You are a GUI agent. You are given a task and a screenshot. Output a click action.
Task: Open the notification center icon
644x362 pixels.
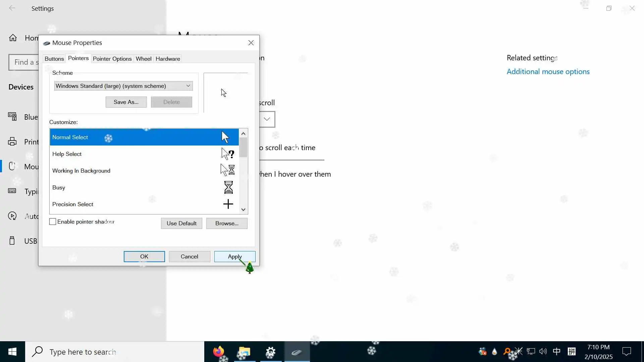[x=627, y=351]
